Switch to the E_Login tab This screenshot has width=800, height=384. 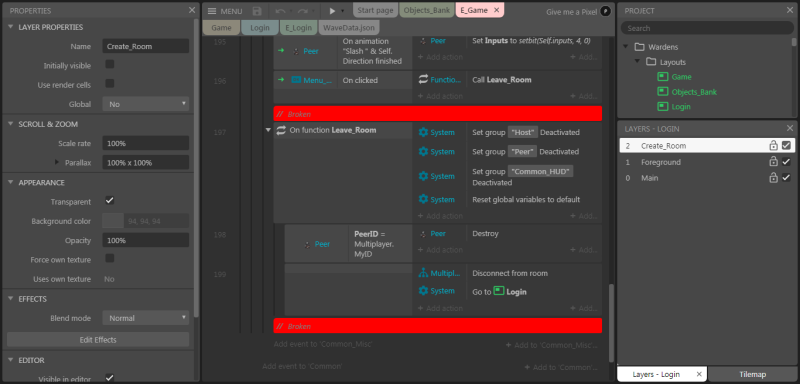[298, 28]
